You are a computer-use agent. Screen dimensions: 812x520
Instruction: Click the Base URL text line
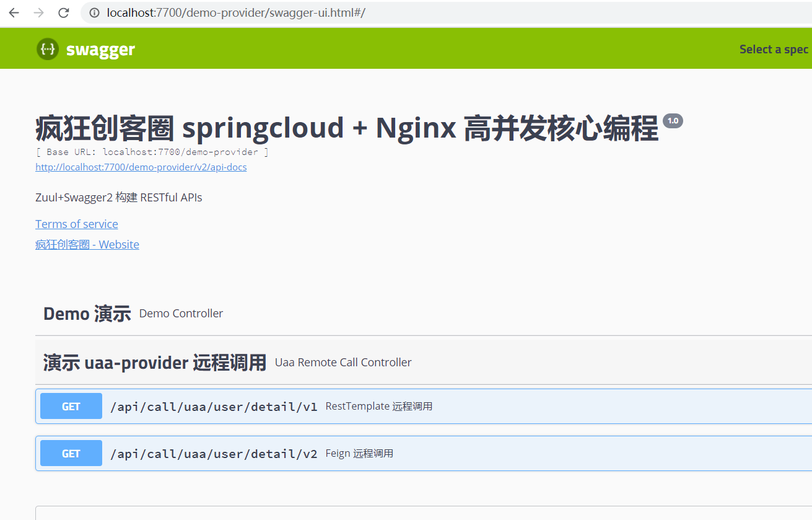pos(152,152)
